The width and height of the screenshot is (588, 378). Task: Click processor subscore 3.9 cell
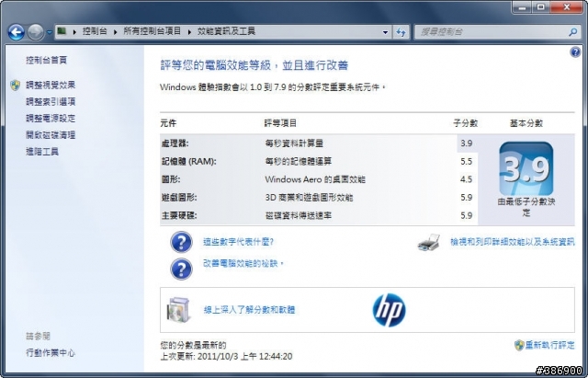467,143
